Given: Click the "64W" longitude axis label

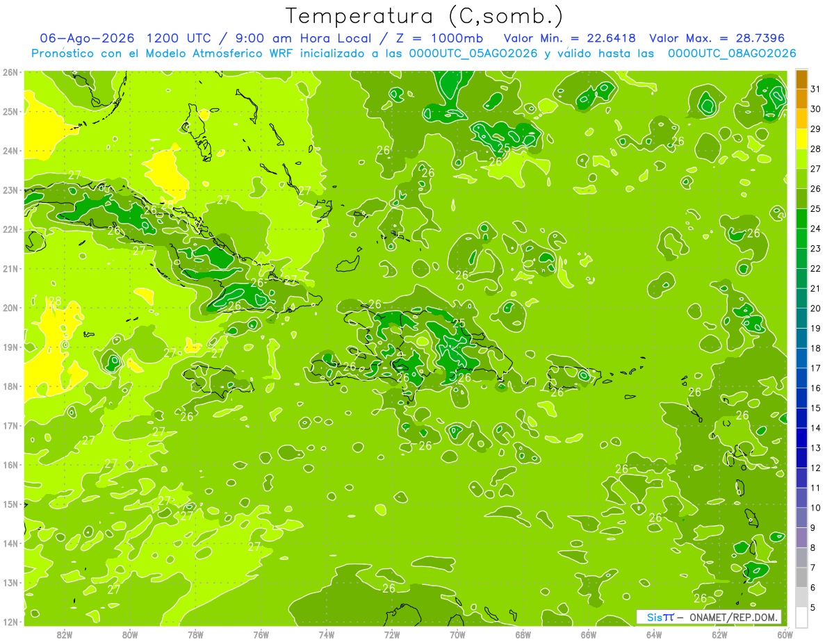Looking at the screenshot, I should coord(653,634).
